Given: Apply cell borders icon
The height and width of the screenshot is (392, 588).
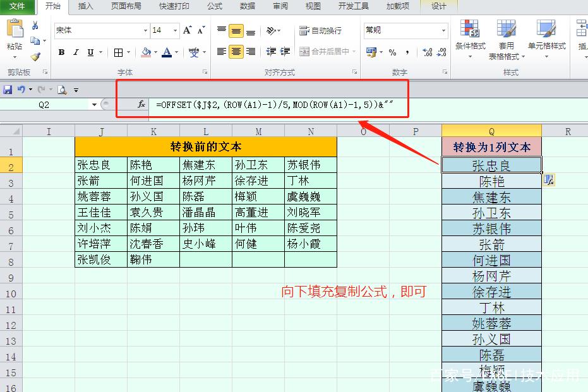Looking at the screenshot, I should [118, 52].
